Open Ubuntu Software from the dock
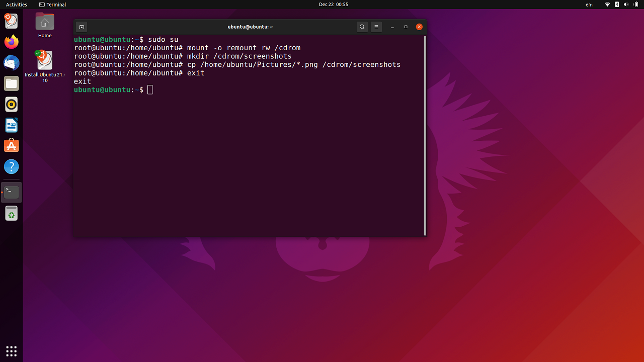644x362 pixels. (x=11, y=146)
